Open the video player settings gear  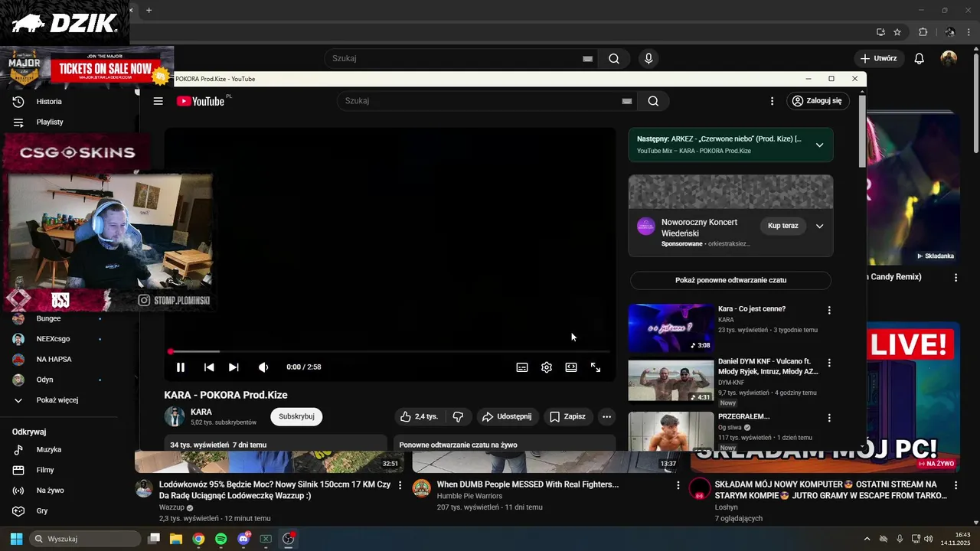[x=547, y=367]
